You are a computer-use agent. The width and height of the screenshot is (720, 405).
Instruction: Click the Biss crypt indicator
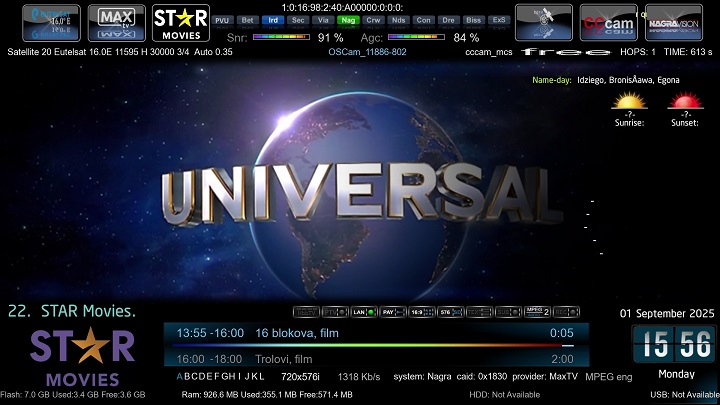pos(473,20)
